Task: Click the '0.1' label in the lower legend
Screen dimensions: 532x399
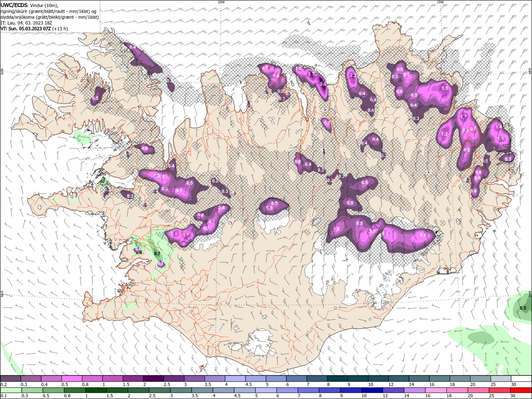Action: (x=4, y=396)
